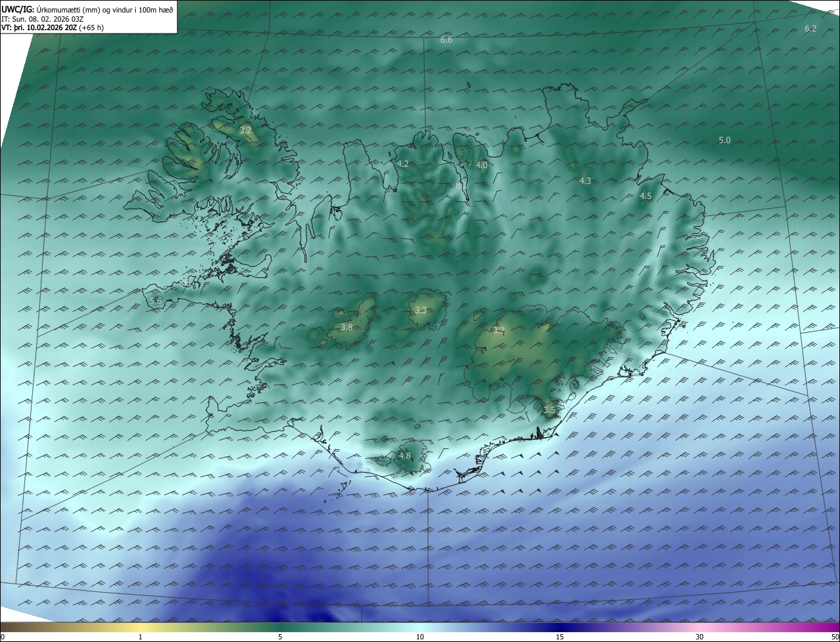Click the 3.5 value label

pyautogui.click(x=549, y=410)
